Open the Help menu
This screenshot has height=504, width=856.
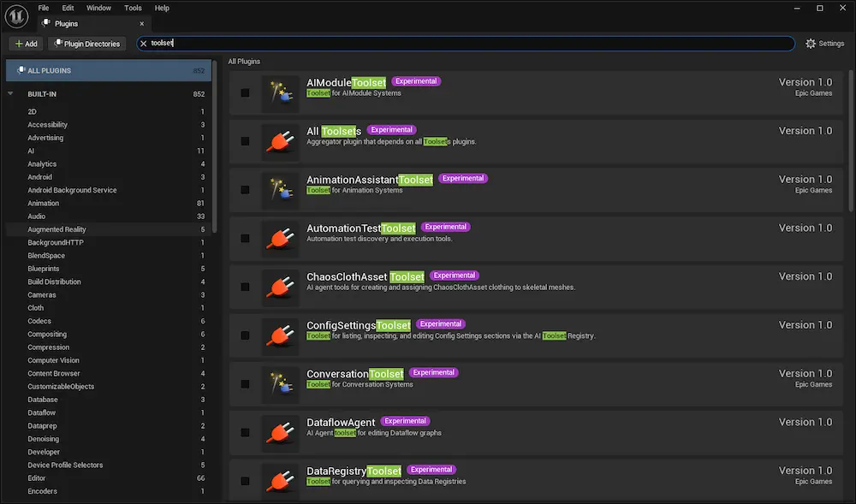pyautogui.click(x=162, y=8)
